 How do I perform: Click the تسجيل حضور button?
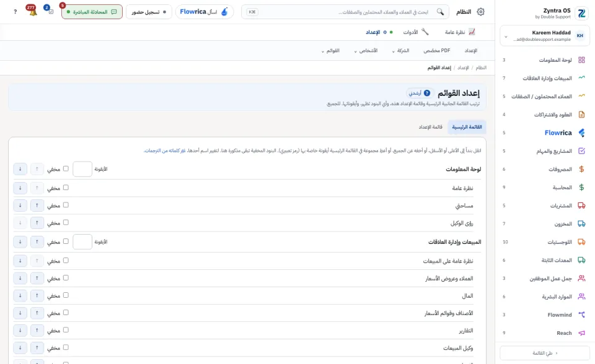[149, 12]
